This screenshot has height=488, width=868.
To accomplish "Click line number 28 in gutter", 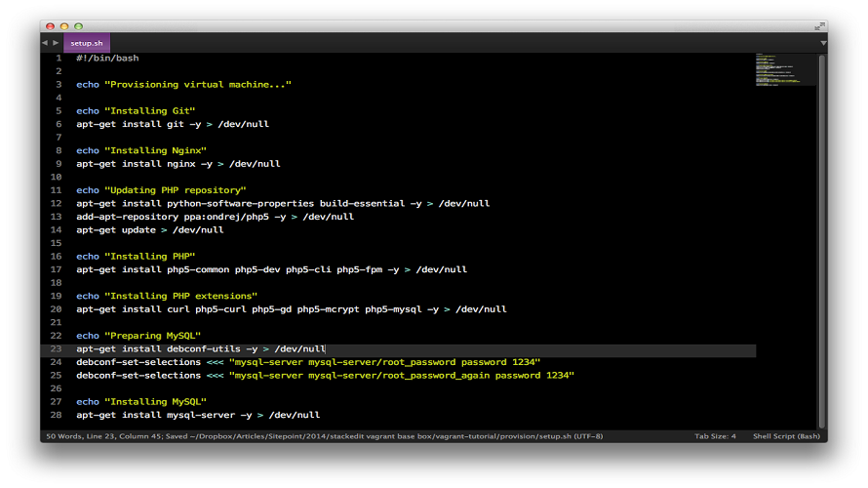I will [x=56, y=415].
